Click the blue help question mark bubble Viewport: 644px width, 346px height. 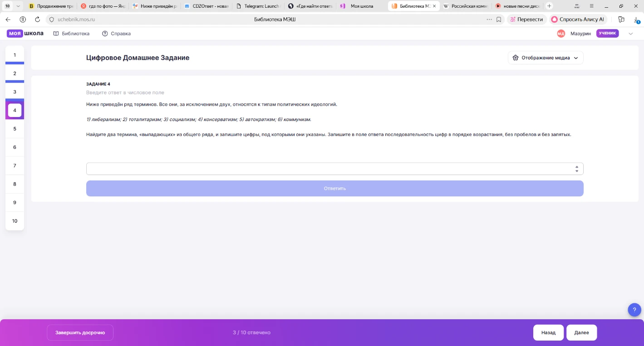[x=634, y=310]
